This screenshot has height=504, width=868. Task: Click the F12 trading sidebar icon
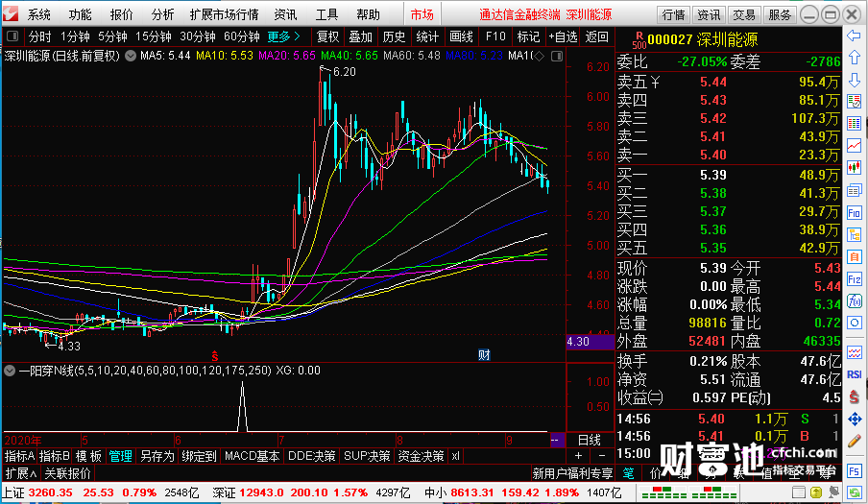tap(855, 279)
